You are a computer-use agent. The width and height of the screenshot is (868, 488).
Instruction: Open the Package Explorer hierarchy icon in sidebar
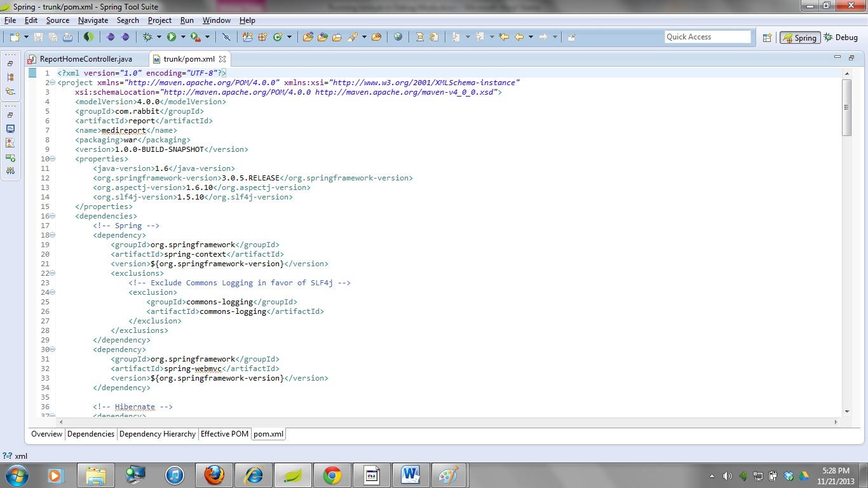10,78
